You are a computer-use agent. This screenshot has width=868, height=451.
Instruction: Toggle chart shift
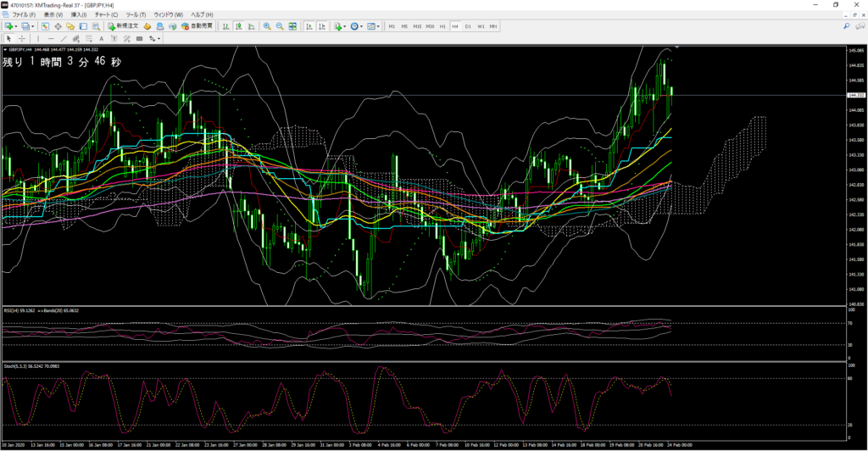coord(321,26)
